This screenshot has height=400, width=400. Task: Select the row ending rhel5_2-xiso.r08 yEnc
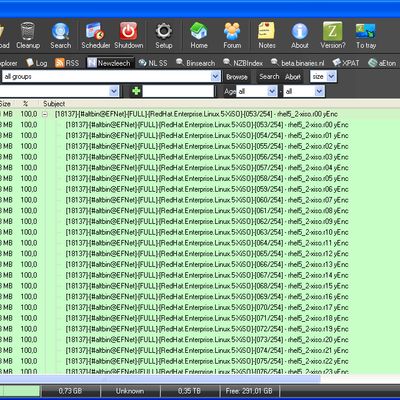[200, 211]
